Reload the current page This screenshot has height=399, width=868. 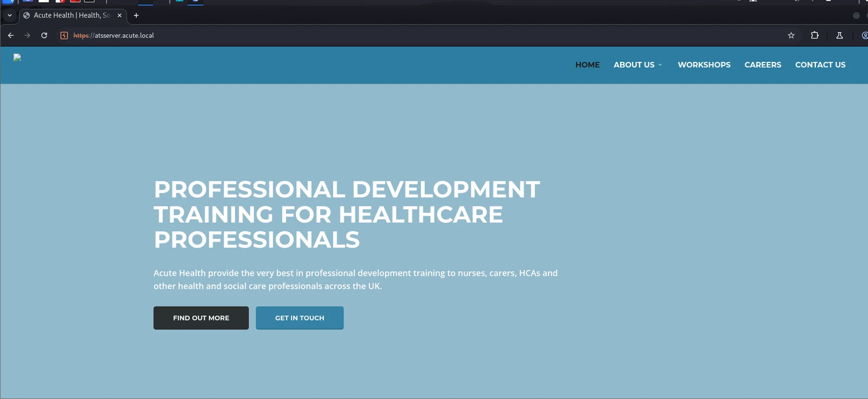[44, 35]
